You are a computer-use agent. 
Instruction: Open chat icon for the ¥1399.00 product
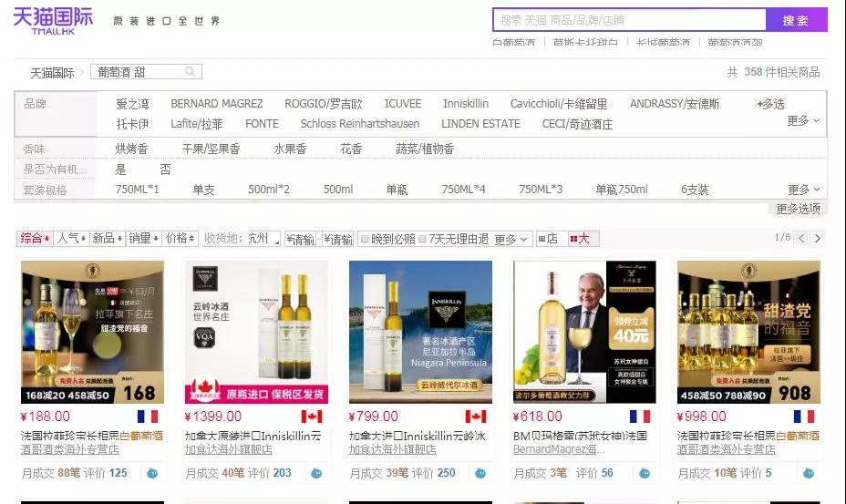click(x=316, y=473)
